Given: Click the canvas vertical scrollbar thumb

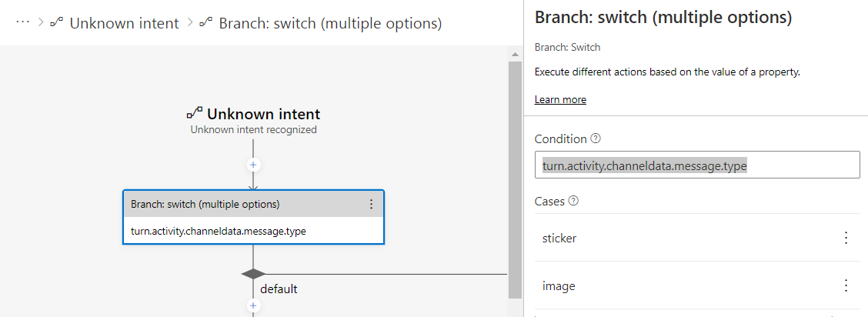Looking at the screenshot, I should 516,177.
